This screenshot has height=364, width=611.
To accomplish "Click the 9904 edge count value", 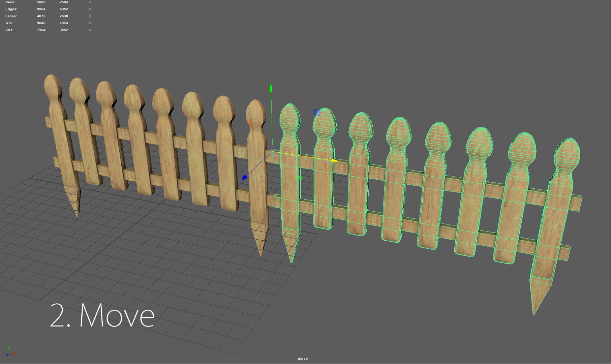I will [41, 9].
